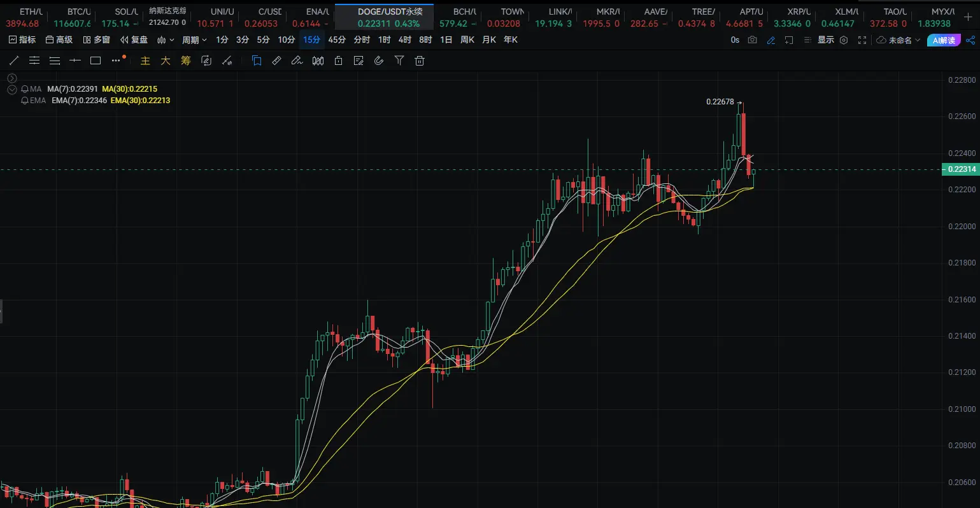Open the 未命名 layout dropdown

898,39
